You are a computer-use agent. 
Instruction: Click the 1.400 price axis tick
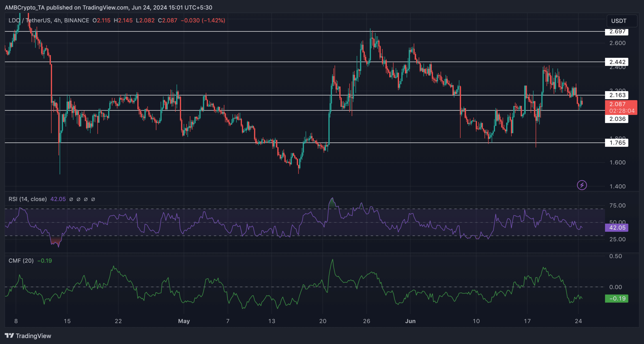pos(618,186)
